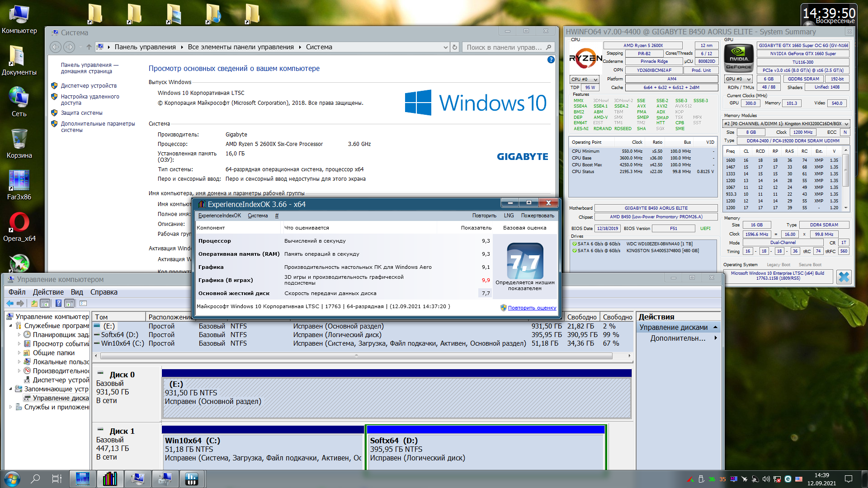Image resolution: width=868 pixels, height=488 pixels.
Task: Open Файл menu in Computer Management
Action: [17, 292]
